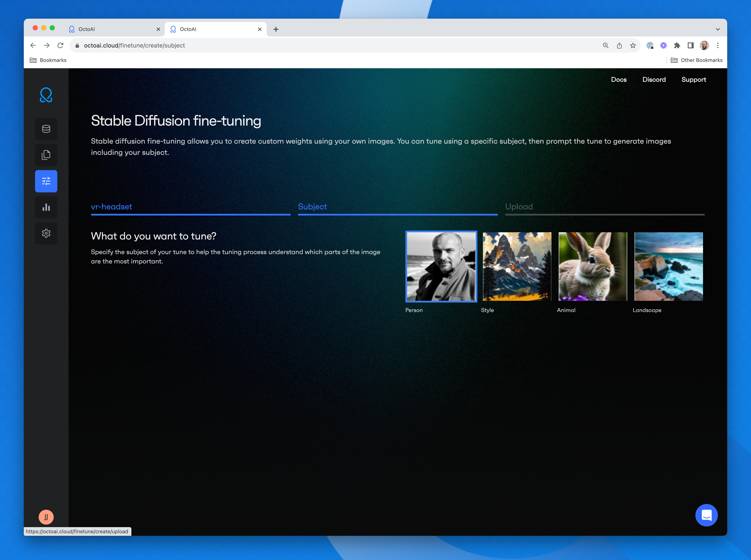Open the chat support bubble
Viewport: 751px width, 560px height.
(706, 515)
